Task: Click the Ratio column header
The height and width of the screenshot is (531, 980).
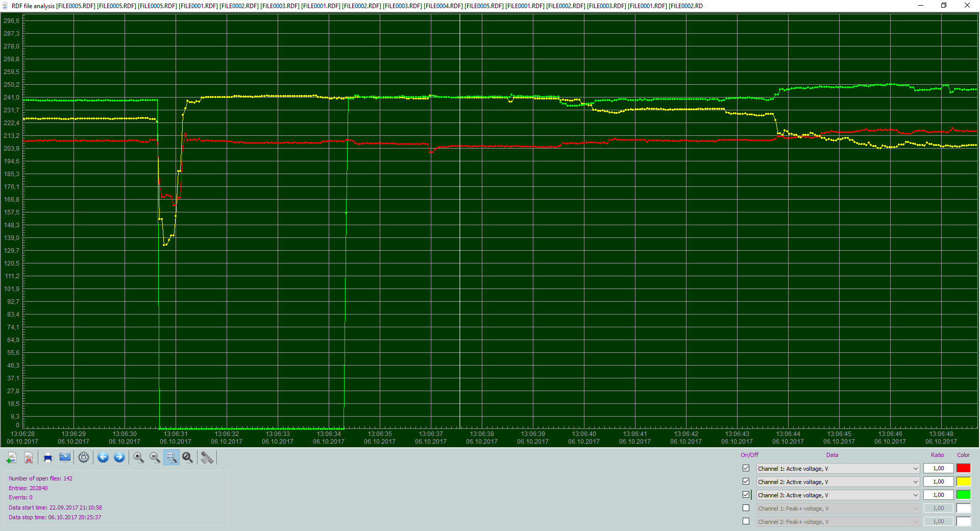Action: pyautogui.click(x=937, y=455)
